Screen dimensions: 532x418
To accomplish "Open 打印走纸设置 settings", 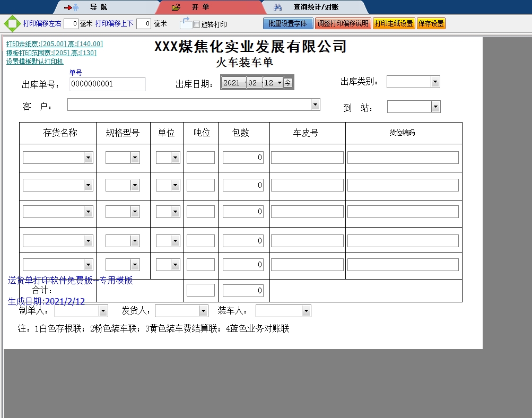I will tap(394, 24).
